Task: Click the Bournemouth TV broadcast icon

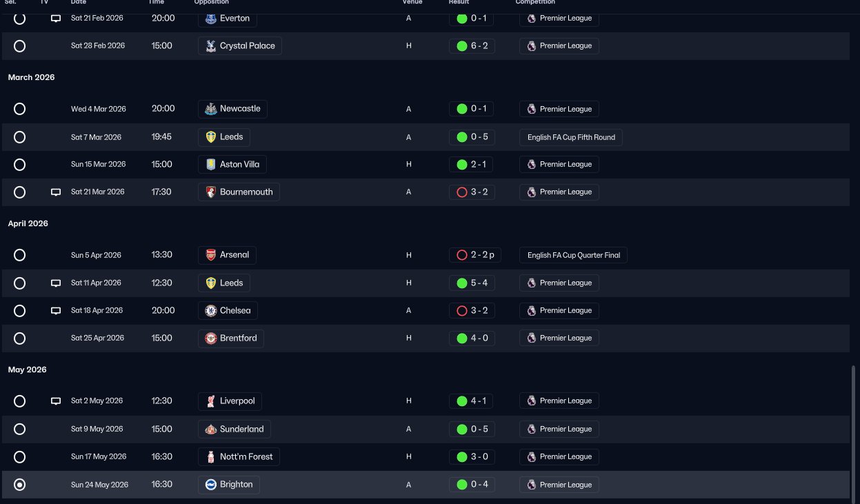Action: (x=56, y=192)
